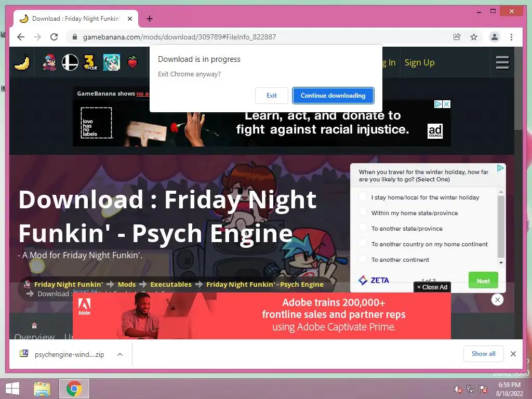The image size is (532, 399).
Task: Click the survey list scroll up arrow
Action: 501,192
